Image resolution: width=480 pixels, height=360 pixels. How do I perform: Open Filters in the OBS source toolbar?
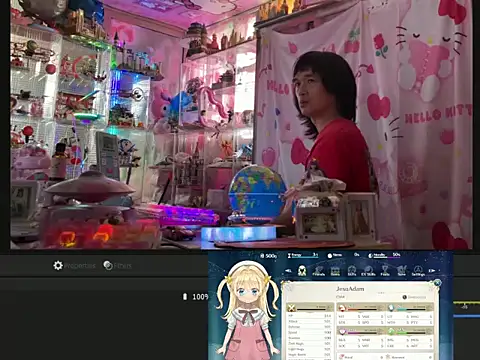pos(117,266)
